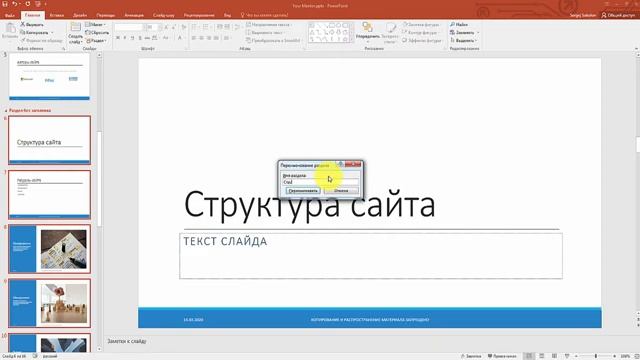Click the Redo icon in title bar
Viewport: 640px width, 360px height.
pyautogui.click(x=28, y=4)
